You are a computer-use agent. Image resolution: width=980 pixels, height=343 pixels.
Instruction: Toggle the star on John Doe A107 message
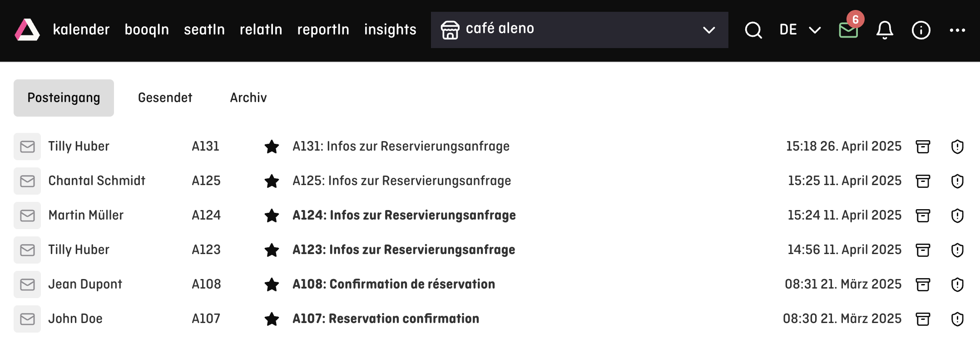click(272, 319)
